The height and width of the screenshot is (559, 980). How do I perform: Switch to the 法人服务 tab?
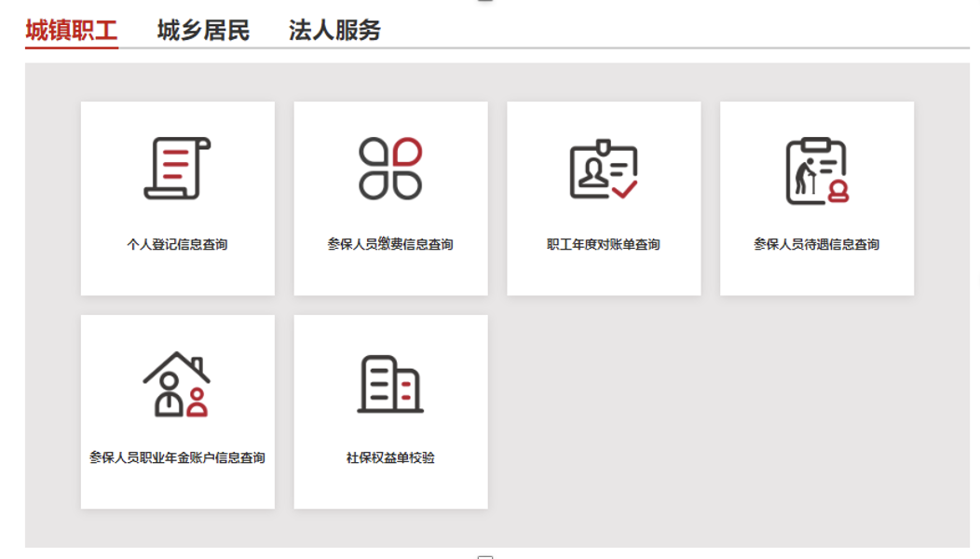click(x=336, y=29)
